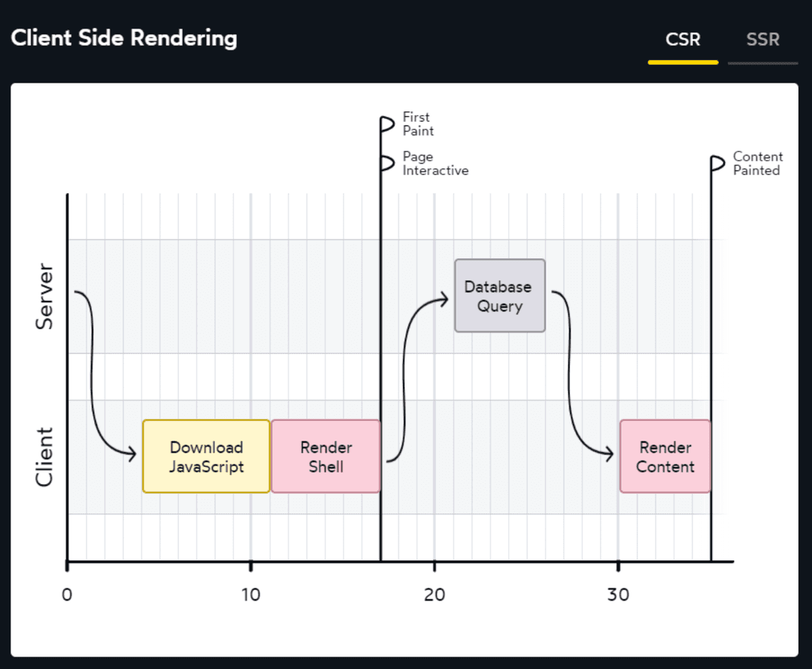
Task: Select the CSR tab
Action: pyautogui.click(x=683, y=40)
